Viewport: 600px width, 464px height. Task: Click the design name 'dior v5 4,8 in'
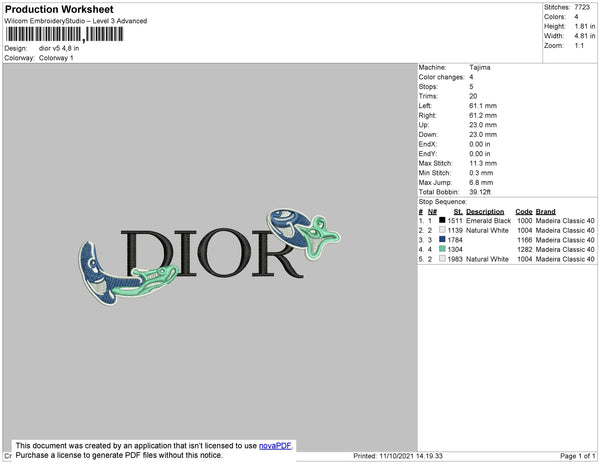click(59, 48)
